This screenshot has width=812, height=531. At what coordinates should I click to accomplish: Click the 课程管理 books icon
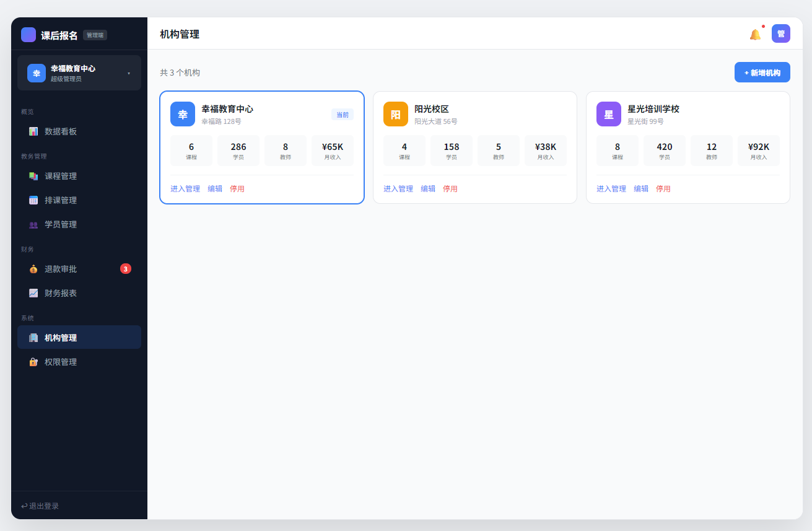(33, 176)
